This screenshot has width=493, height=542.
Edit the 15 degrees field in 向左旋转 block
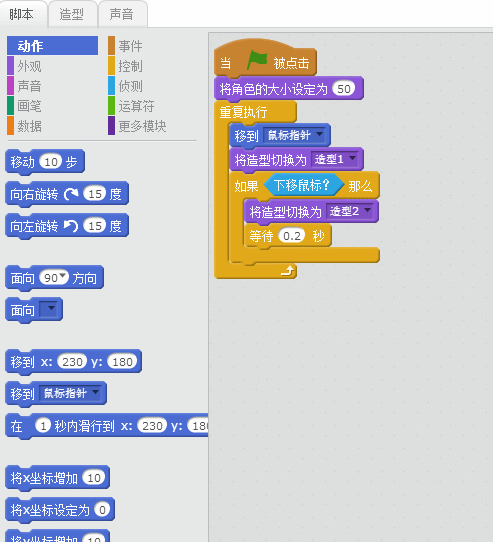[95, 226]
